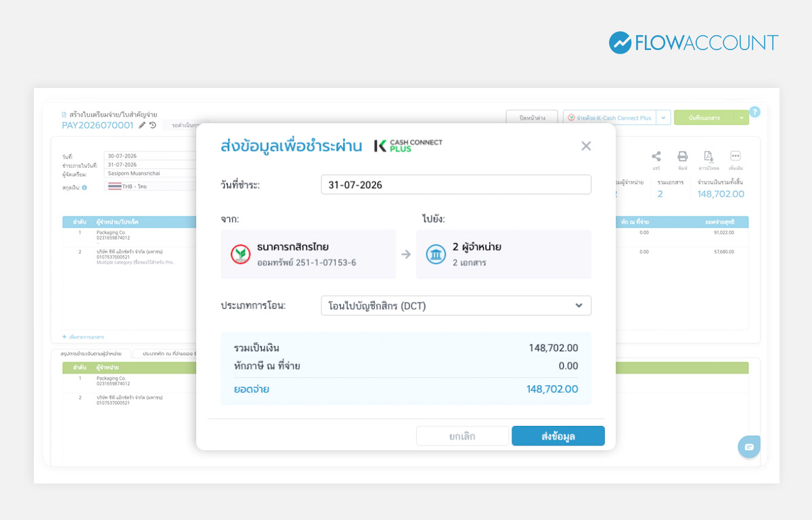Screen dimensions: 812x520
Task: Open the blue question mark help icon
Action: pyautogui.click(x=754, y=112)
